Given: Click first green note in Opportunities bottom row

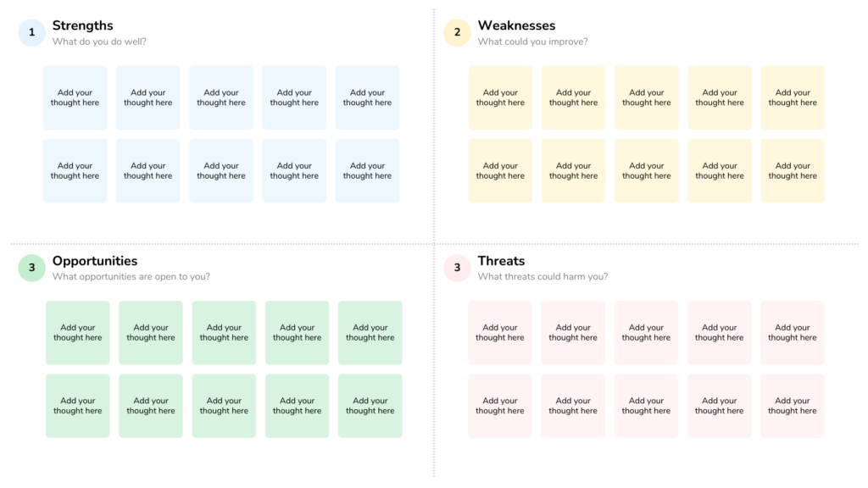Looking at the screenshot, I should tap(78, 406).
